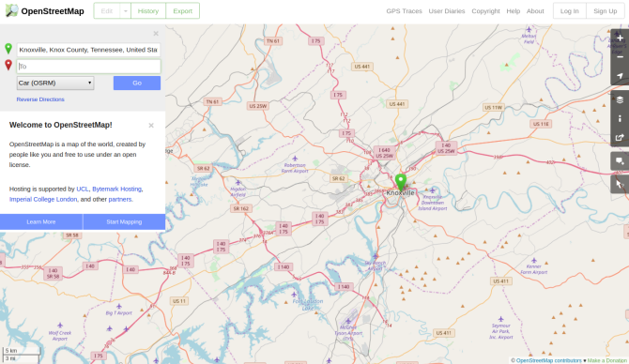629x364 pixels.
Task: Zoom out with the minus button
Action: coord(620,57)
